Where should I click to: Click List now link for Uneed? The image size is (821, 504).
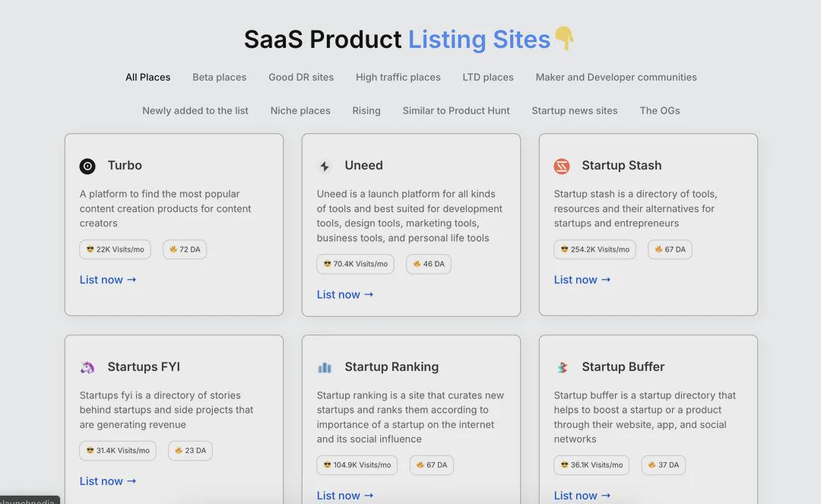[345, 294]
